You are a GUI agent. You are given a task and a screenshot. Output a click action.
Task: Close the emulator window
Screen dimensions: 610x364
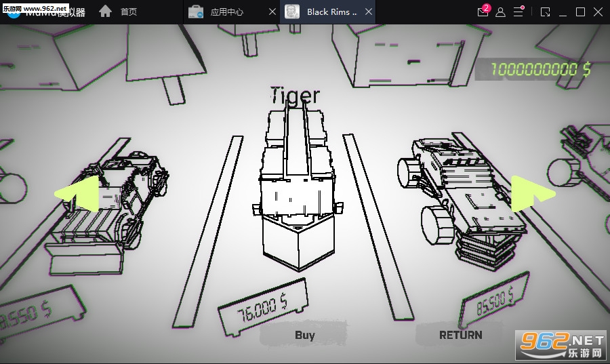(x=598, y=12)
